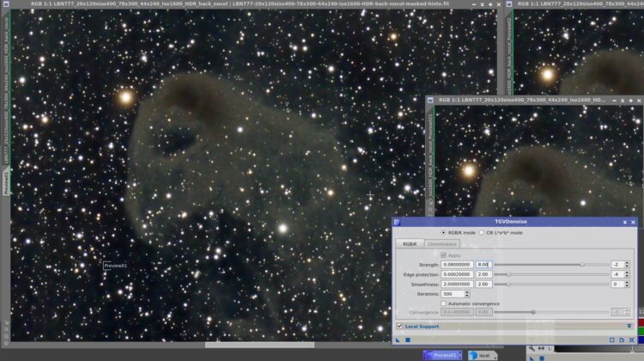
Task: Click the Track View square icon in TGVDenoise
Action: 612,340
